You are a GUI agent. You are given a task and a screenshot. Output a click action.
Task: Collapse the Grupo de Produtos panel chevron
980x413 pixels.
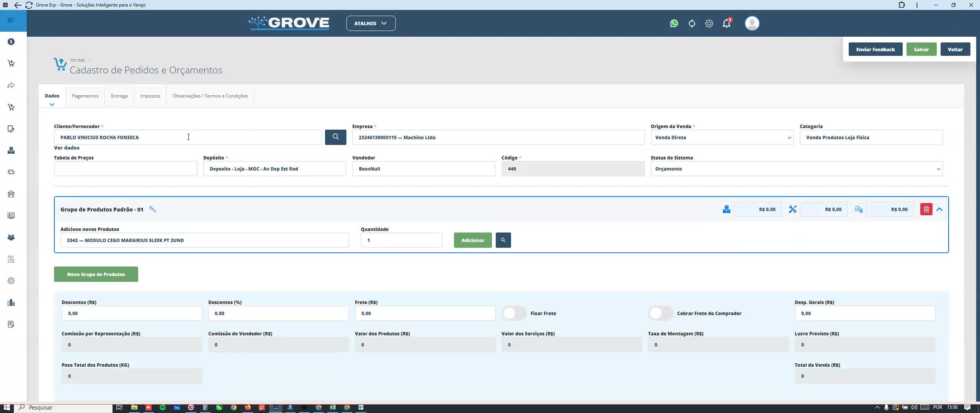click(939, 209)
